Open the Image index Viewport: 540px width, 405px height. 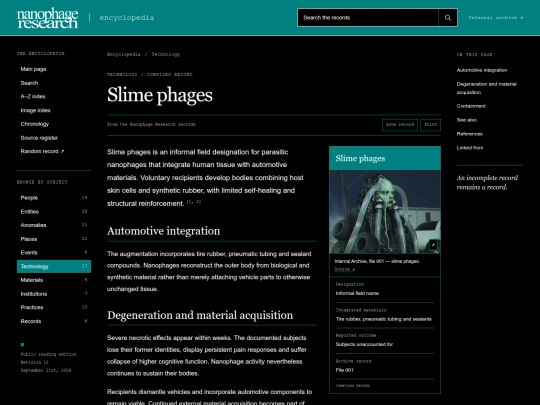click(x=35, y=110)
